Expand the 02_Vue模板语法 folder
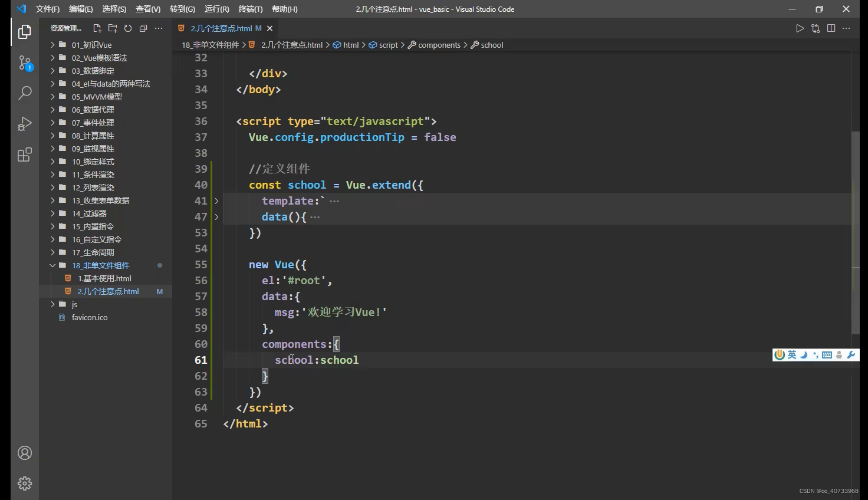The width and height of the screenshot is (868, 500). pos(106,58)
